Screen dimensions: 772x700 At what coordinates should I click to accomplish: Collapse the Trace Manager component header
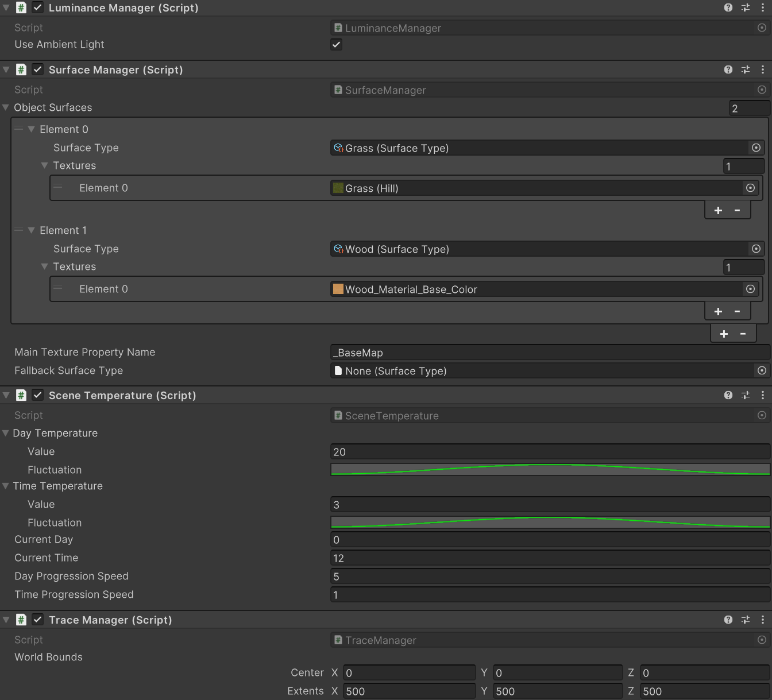click(6, 620)
